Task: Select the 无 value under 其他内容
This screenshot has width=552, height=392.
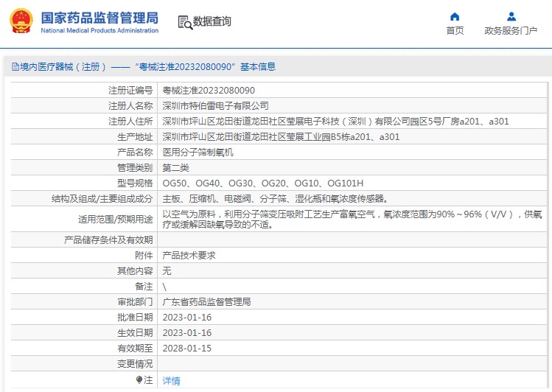Action: click(167, 271)
